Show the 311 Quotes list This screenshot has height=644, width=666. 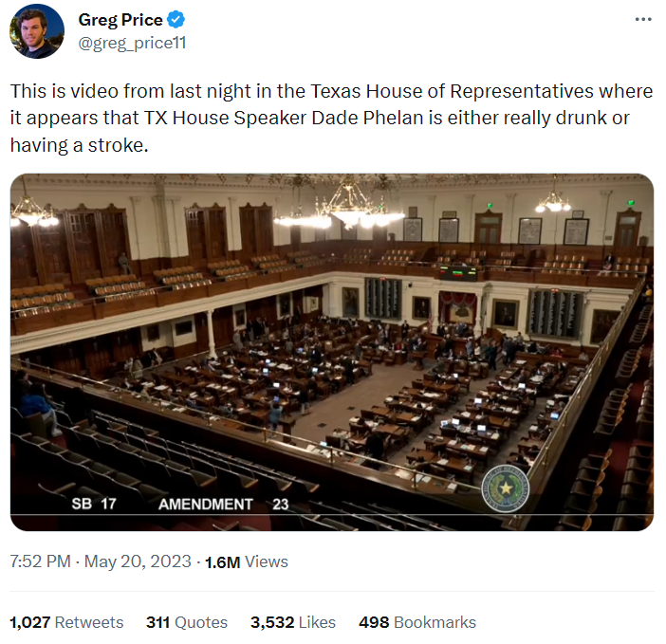point(187,622)
